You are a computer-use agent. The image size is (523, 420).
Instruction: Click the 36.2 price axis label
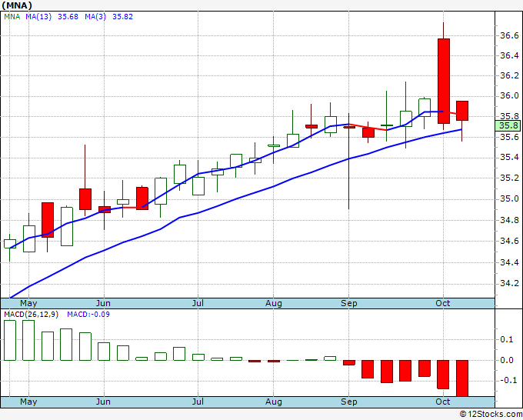pyautogui.click(x=509, y=75)
